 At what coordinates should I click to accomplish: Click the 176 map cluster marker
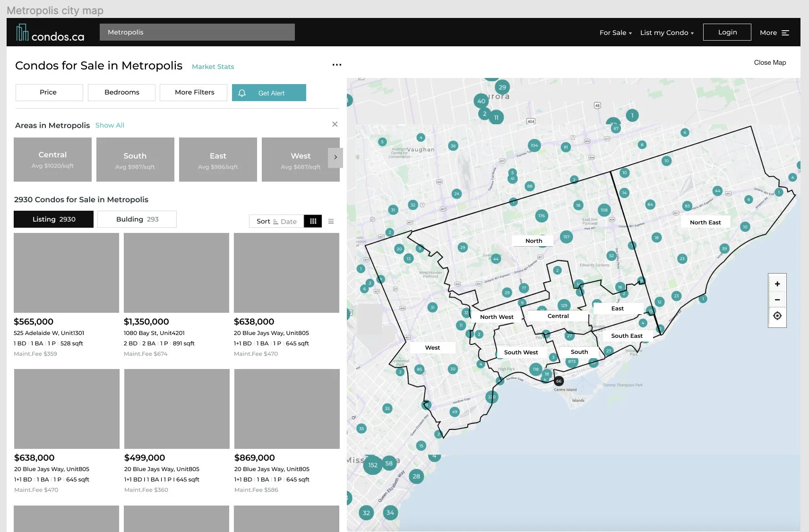542,216
